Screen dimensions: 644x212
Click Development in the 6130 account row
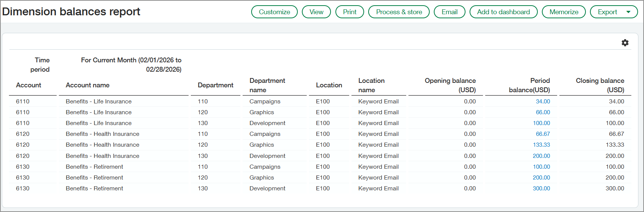267,188
